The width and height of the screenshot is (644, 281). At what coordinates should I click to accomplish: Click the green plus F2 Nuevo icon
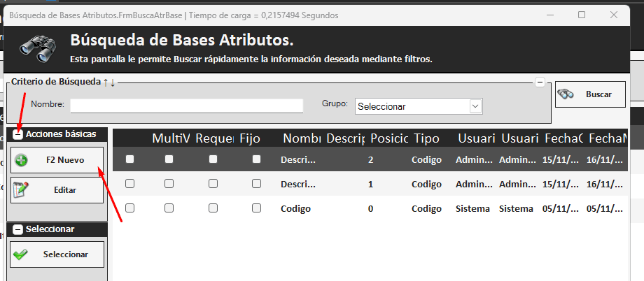pos(22,160)
